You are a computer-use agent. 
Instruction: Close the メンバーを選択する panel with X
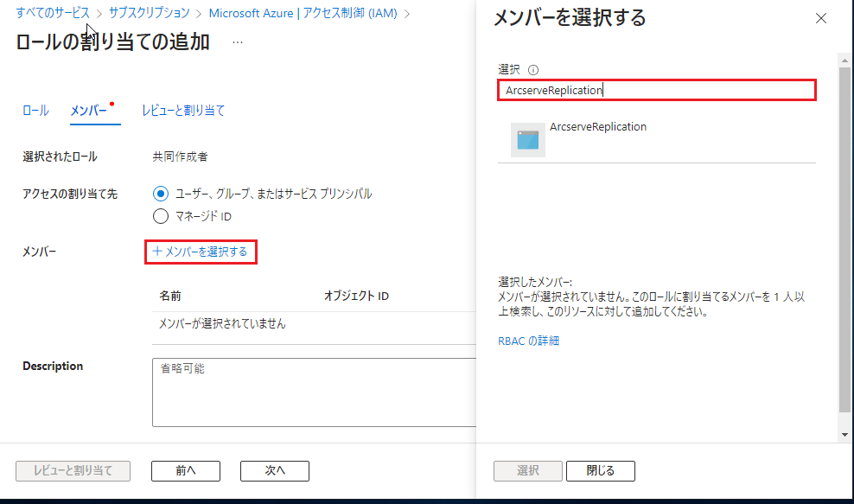(821, 18)
